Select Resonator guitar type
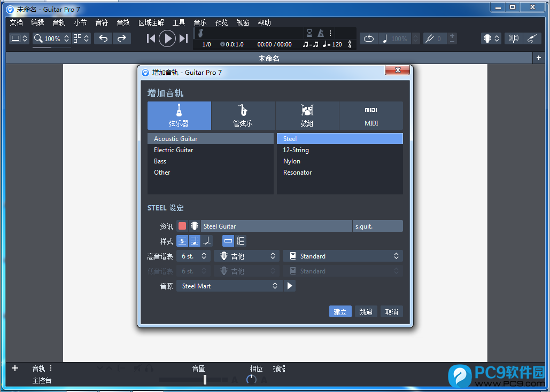 (x=340, y=172)
